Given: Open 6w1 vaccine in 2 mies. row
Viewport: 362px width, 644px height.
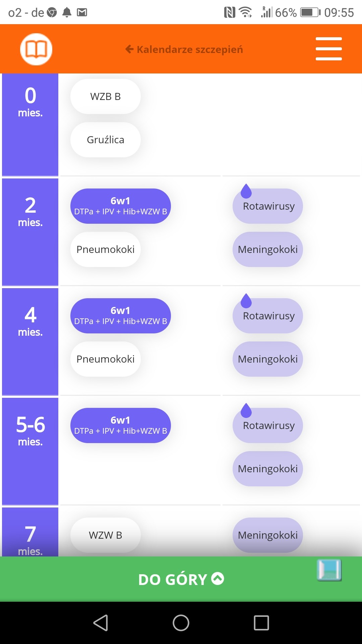Looking at the screenshot, I should 120,206.
